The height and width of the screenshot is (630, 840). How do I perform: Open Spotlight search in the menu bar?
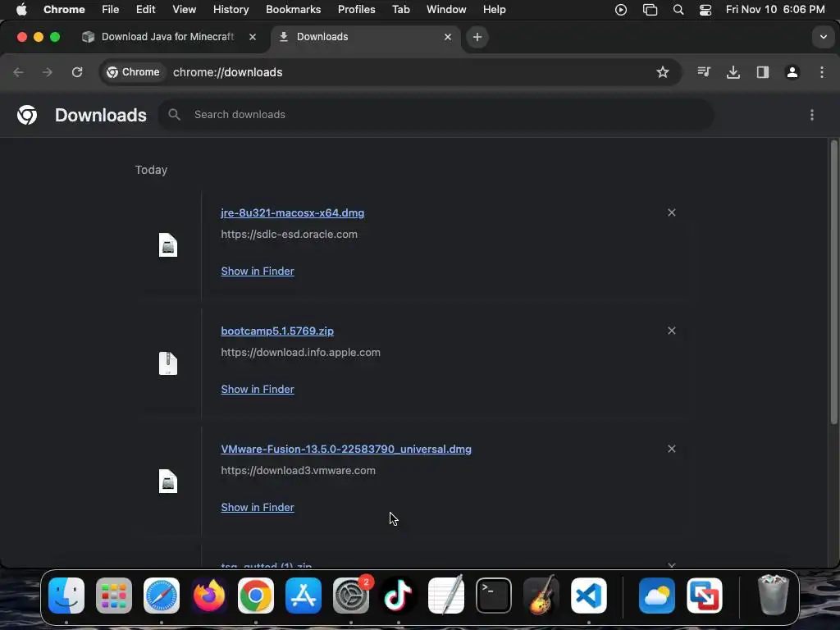678,10
